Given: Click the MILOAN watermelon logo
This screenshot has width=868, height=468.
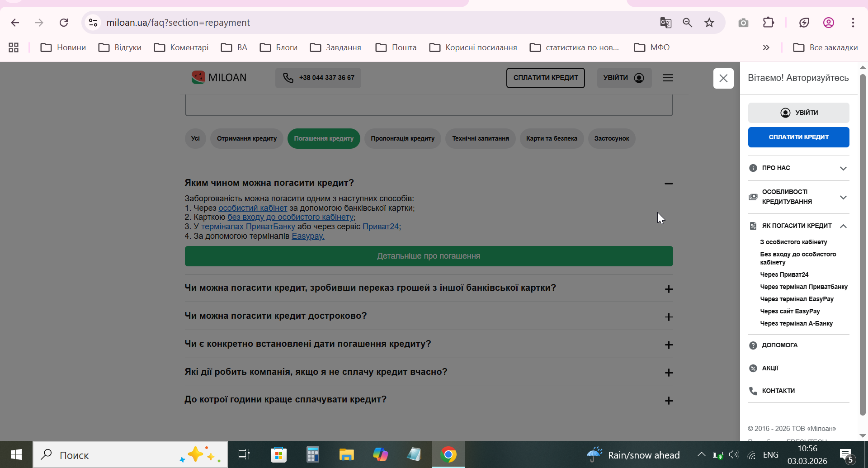Looking at the screenshot, I should [x=219, y=77].
